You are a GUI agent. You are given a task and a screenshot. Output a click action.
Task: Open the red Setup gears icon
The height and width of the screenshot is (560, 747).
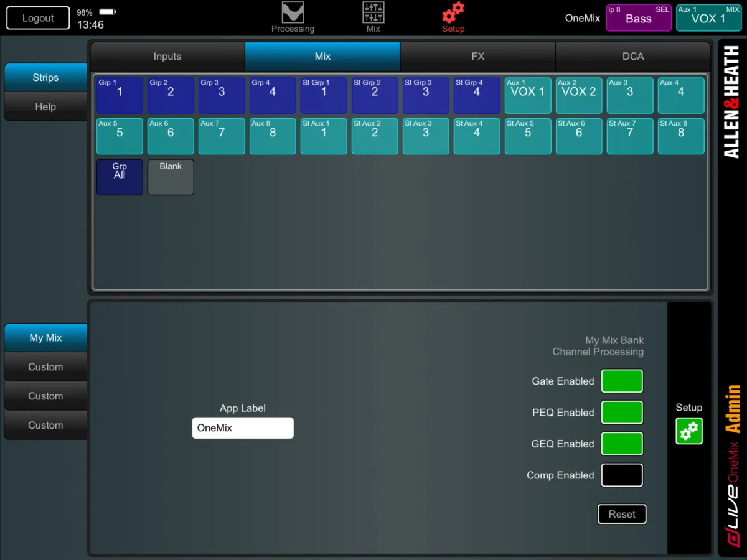(453, 17)
